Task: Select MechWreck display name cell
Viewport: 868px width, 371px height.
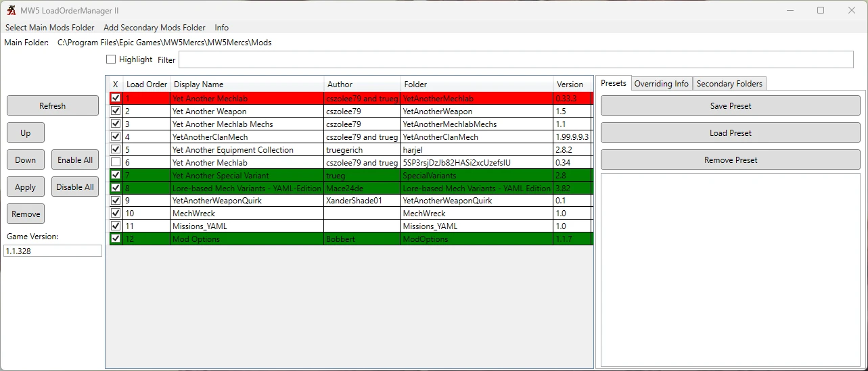Action: (x=247, y=213)
